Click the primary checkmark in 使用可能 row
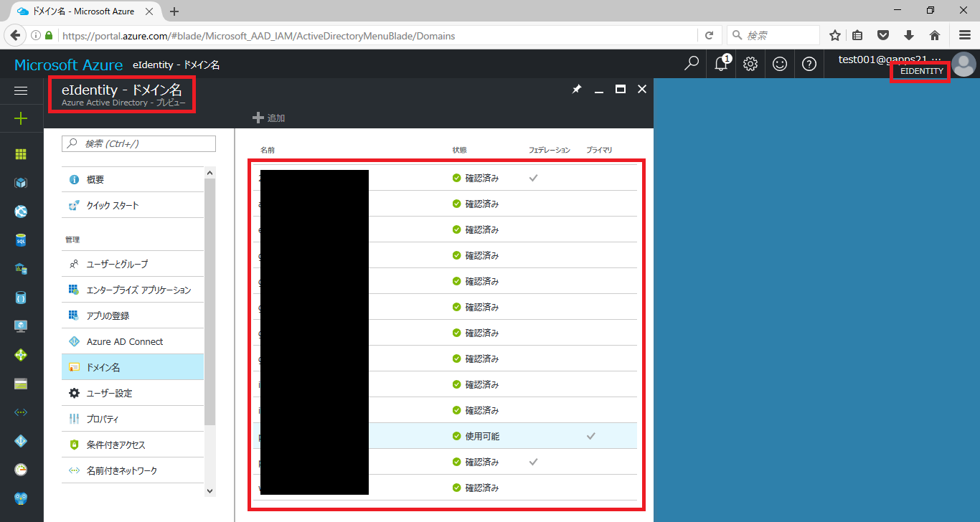Image resolution: width=980 pixels, height=522 pixels. 591,436
